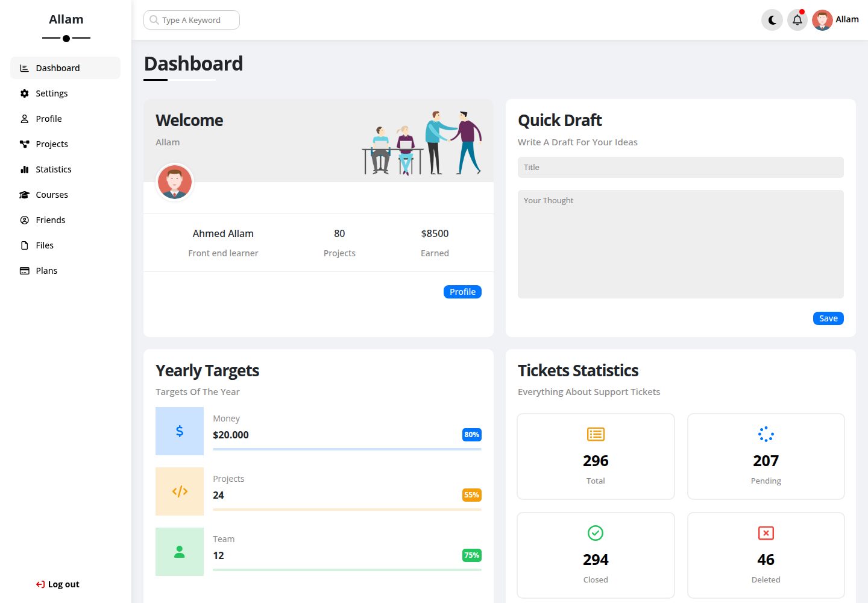Click the Files document icon in the sidebar
The height and width of the screenshot is (603, 868).
coord(25,245)
